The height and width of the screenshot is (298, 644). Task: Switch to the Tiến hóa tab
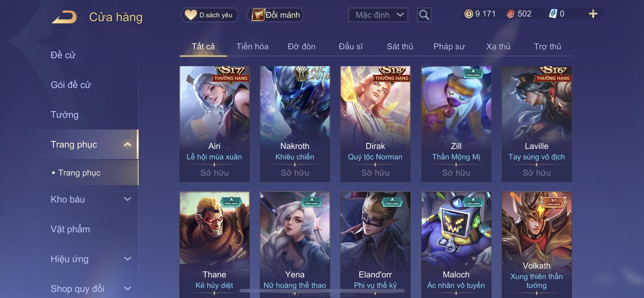click(252, 47)
